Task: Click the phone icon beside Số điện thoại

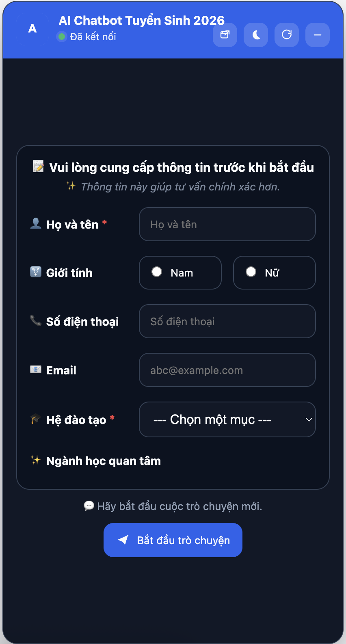Action: click(x=36, y=320)
